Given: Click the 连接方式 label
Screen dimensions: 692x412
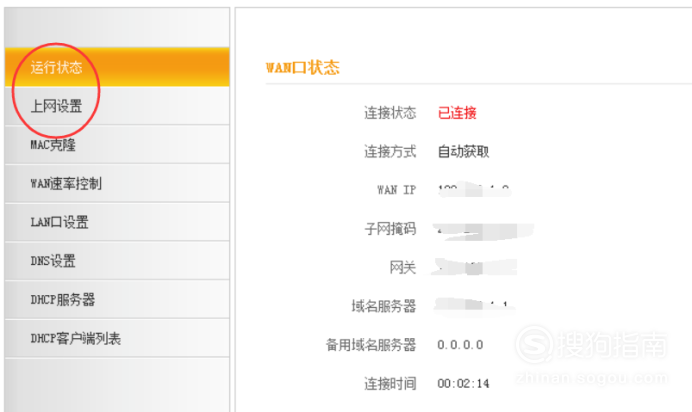Looking at the screenshot, I should tap(389, 152).
